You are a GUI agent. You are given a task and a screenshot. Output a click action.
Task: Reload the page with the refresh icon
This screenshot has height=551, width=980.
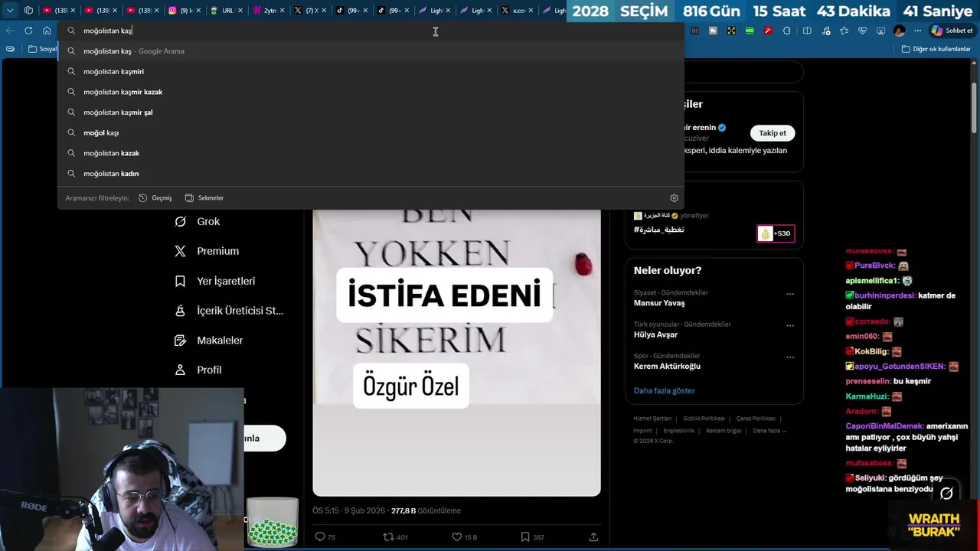point(28,31)
